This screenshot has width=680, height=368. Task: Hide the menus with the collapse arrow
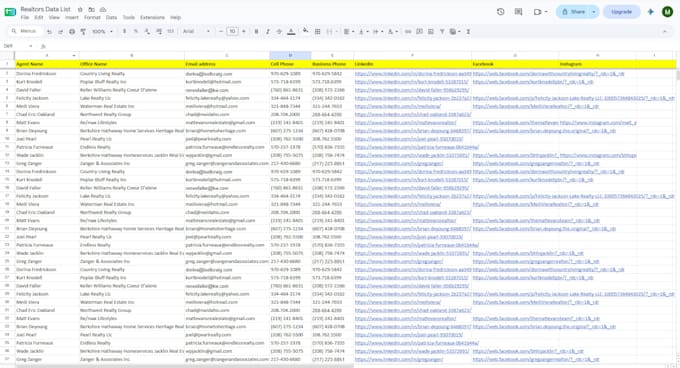point(665,32)
